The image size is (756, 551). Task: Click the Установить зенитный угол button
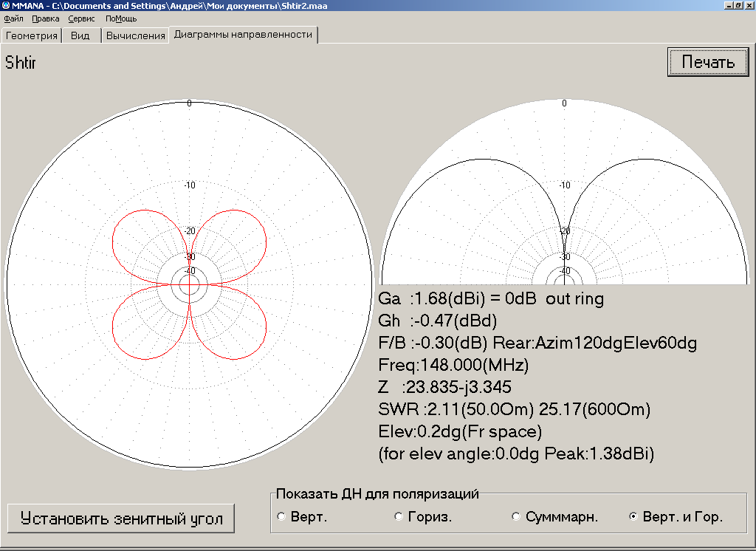[121, 519]
